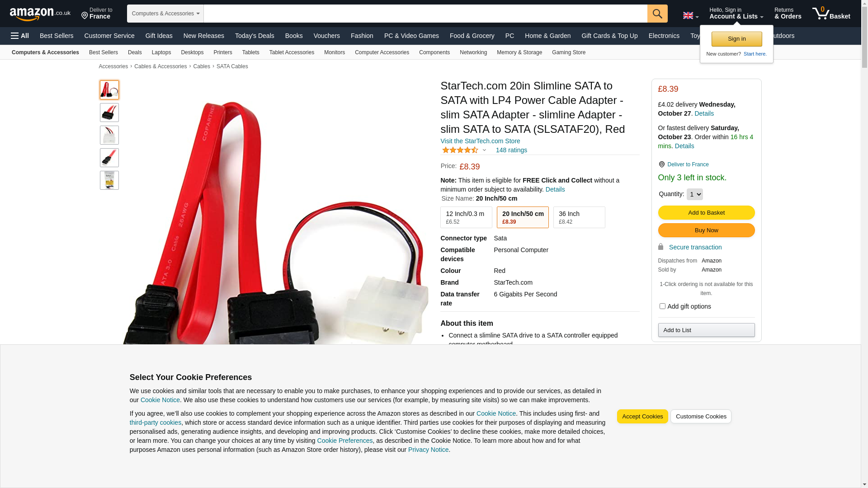Tick the Add gift options checkbox
Screen dimensions: 868x488
pos(662,306)
